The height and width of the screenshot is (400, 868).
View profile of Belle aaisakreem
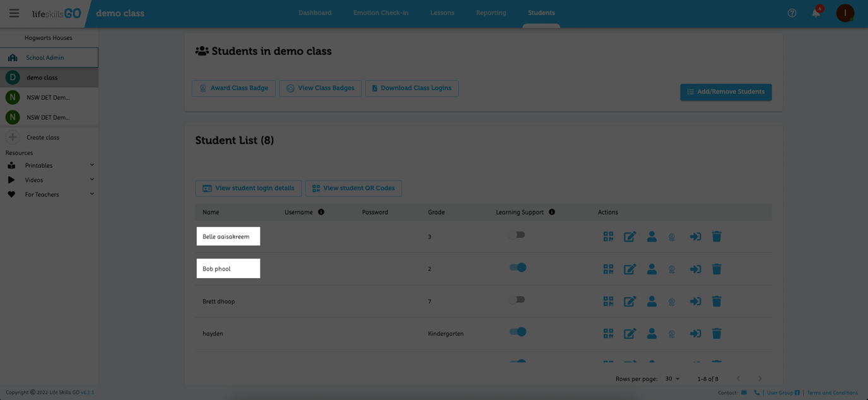652,236
